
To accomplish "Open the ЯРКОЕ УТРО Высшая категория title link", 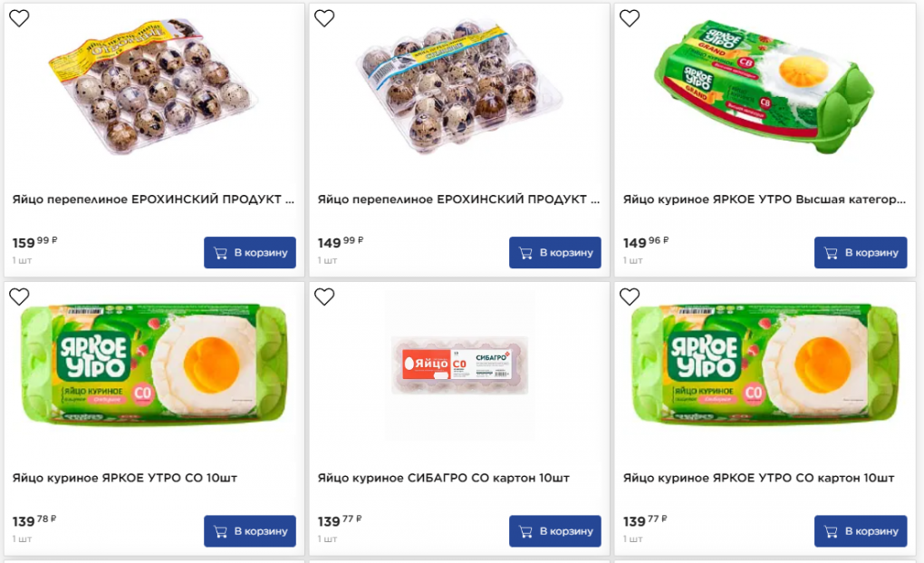I will (764, 199).
